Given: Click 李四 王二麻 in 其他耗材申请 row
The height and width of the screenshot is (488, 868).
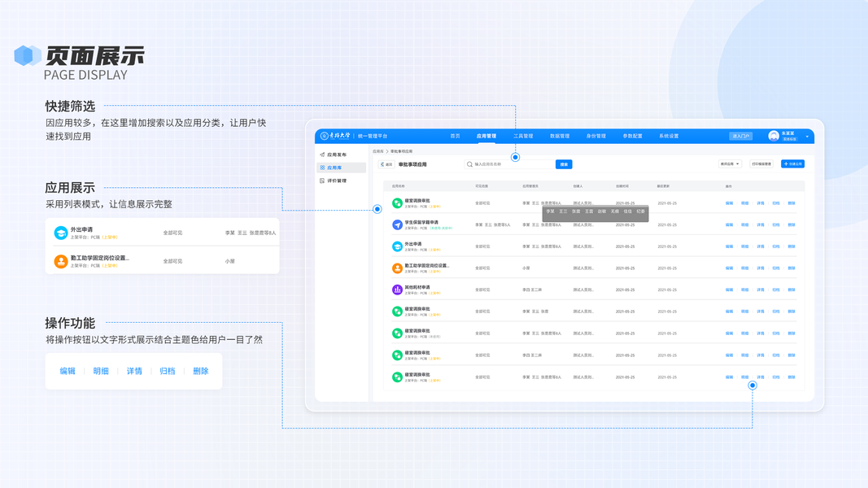Looking at the screenshot, I should (532, 290).
